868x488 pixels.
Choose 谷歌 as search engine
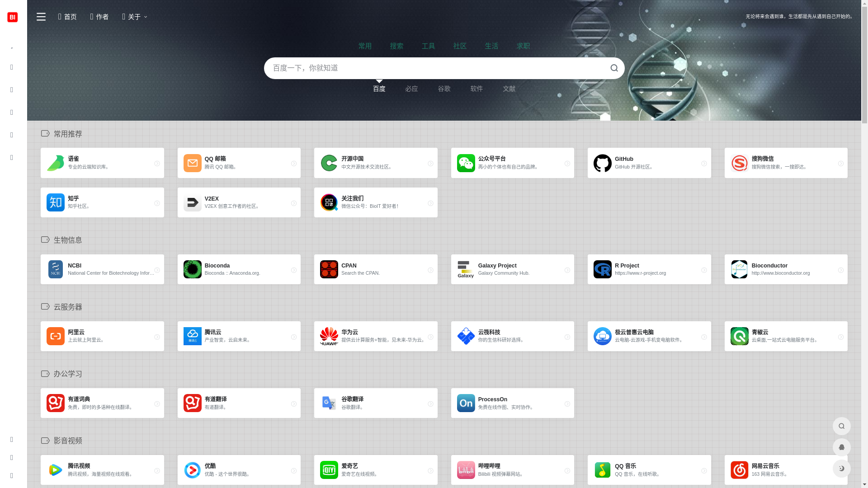coord(444,89)
